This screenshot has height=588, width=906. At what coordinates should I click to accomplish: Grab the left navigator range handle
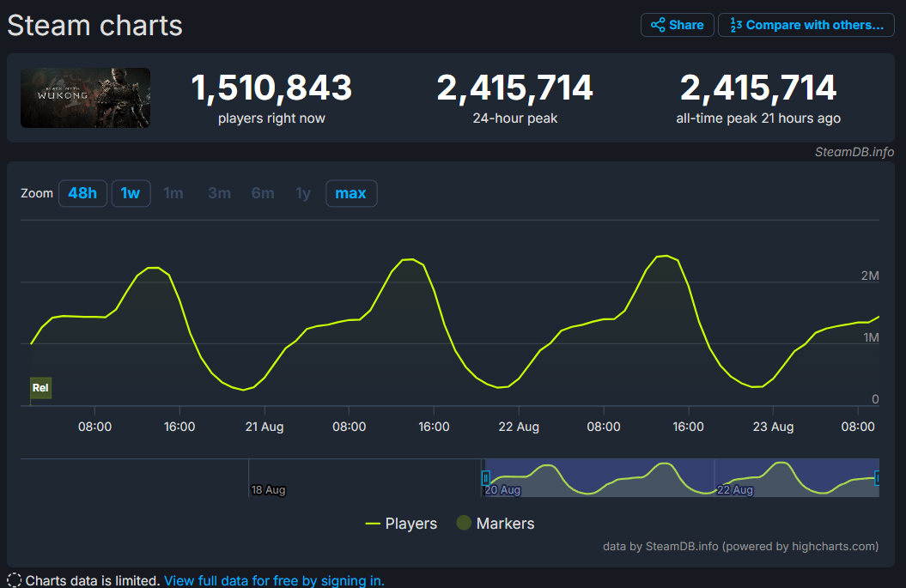point(485,477)
